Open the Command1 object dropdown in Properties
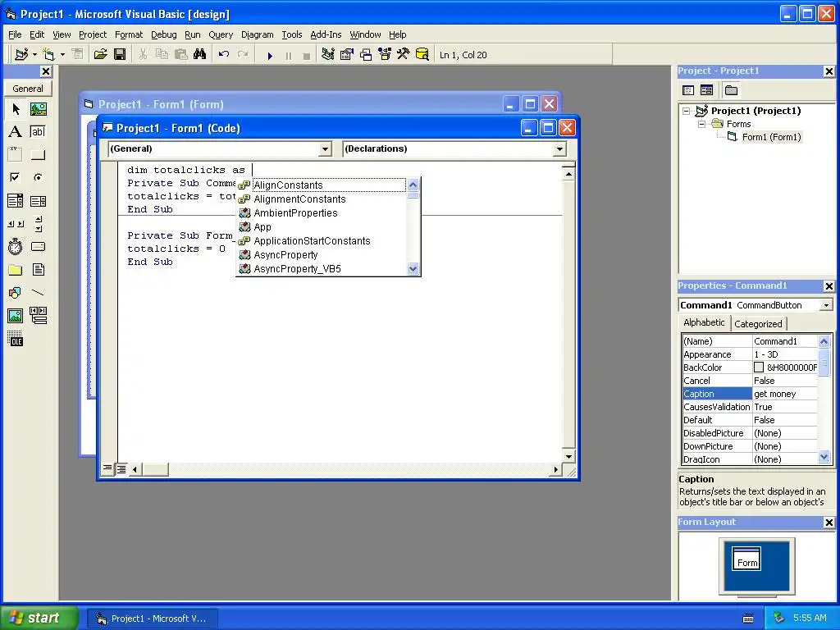Screen dimensions: 840x630 (827, 305)
